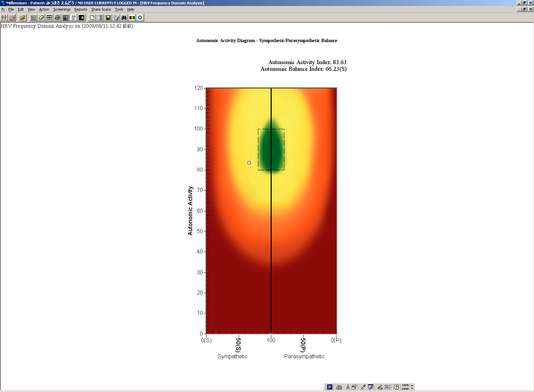Open the View menu
The image size is (534, 392).
[x=31, y=9]
